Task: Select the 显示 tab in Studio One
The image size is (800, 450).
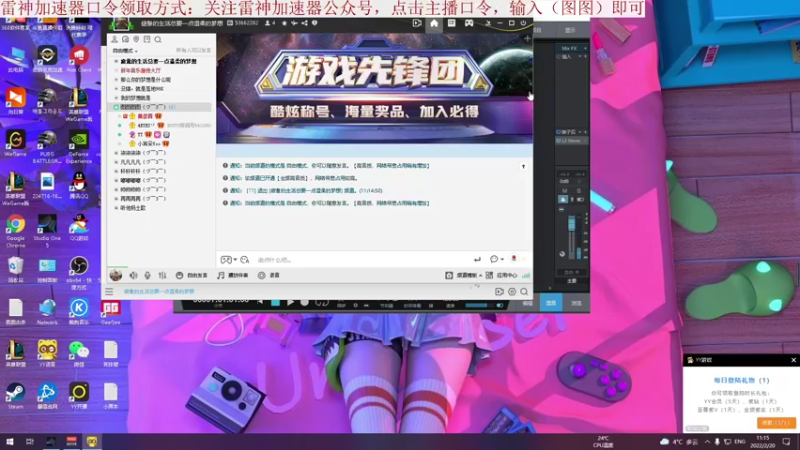Action: pyautogui.click(x=570, y=30)
